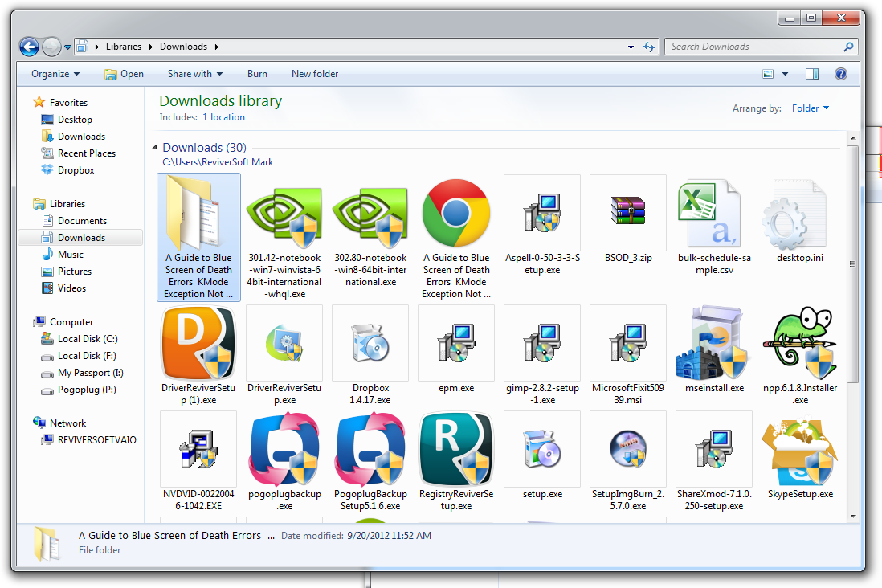The height and width of the screenshot is (588, 882).
Task: Select the ShareXmod-7.1.0.250-setup.exe icon
Action: coord(714,449)
